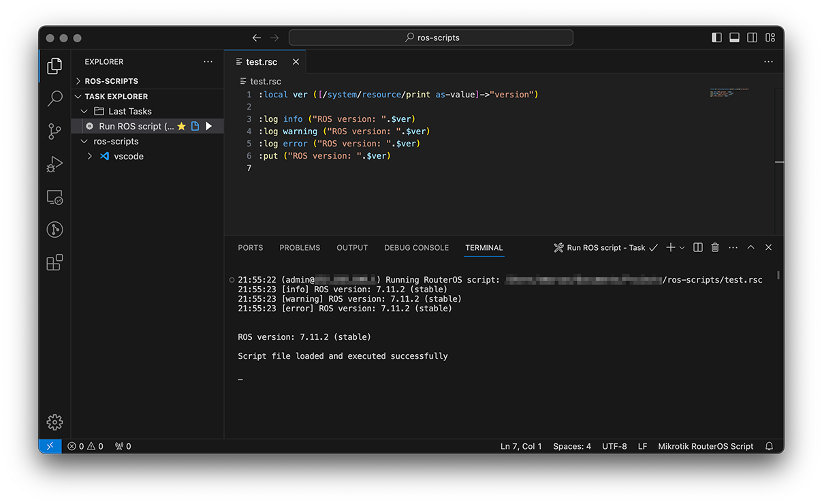Click the forwarded ports indicator showing 0
This screenshot has width=822, height=504.
[x=123, y=446]
